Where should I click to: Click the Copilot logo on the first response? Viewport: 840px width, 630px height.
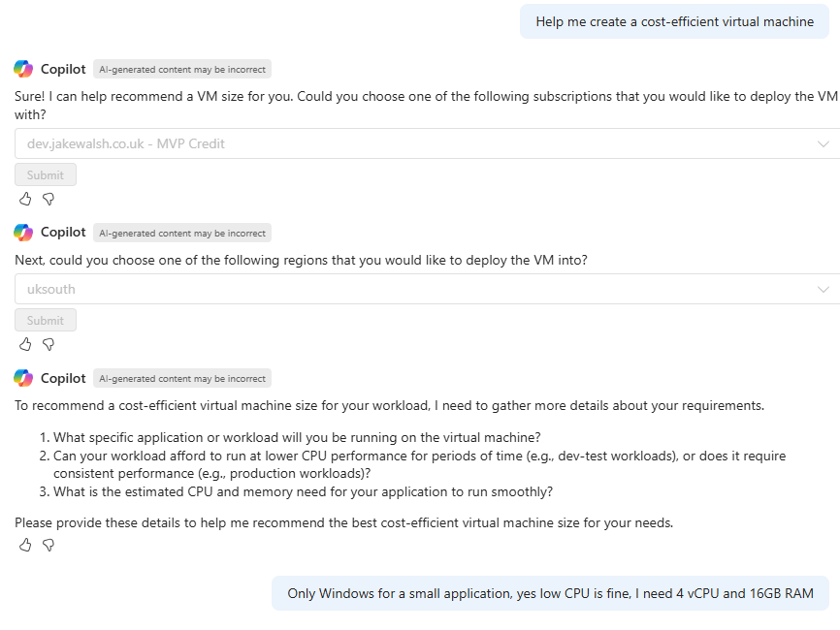pos(23,69)
